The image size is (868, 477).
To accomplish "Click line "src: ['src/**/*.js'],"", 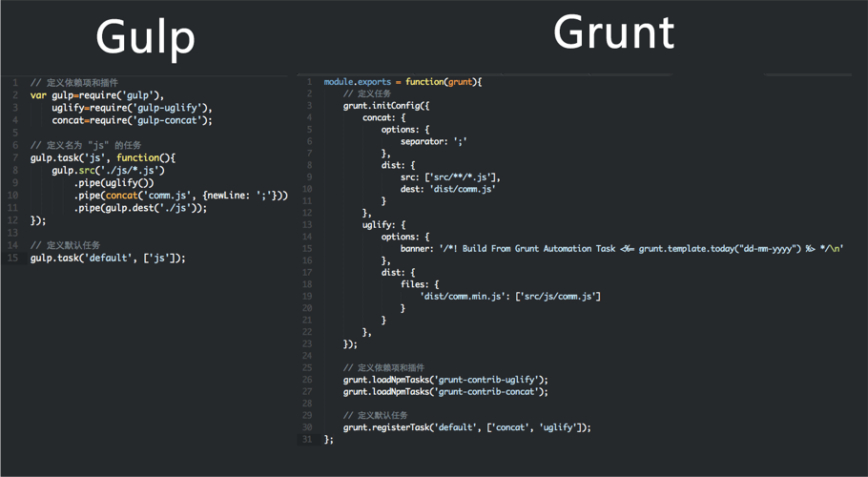I will tap(450, 177).
